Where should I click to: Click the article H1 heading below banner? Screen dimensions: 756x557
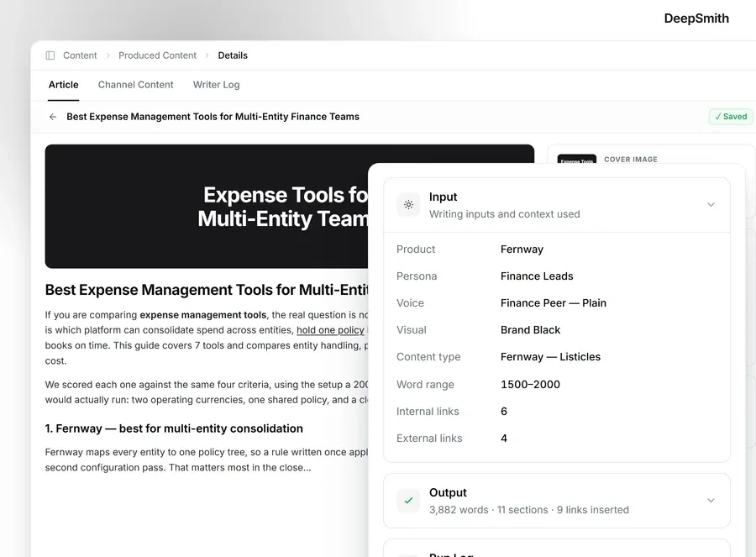pos(207,290)
